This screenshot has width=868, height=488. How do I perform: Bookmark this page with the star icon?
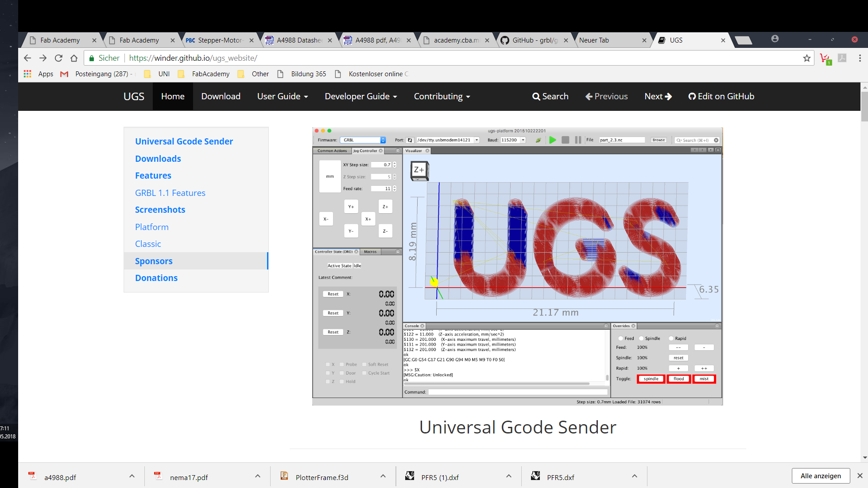click(x=806, y=58)
